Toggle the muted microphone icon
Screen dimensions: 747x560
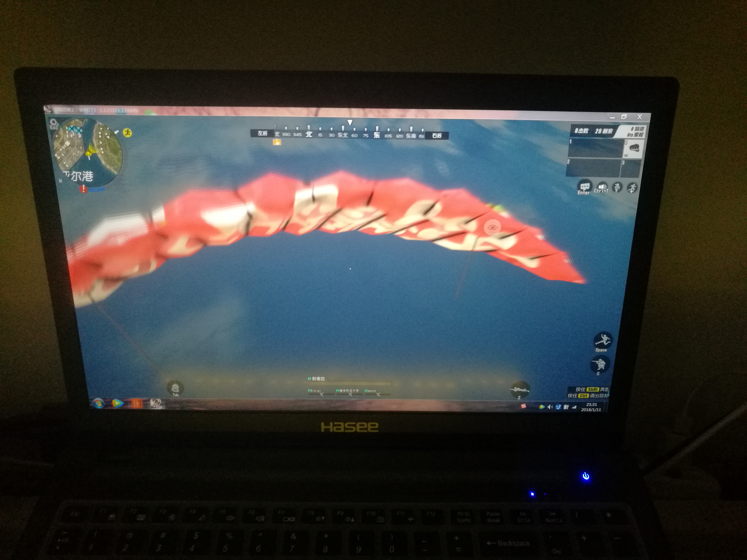[617, 188]
